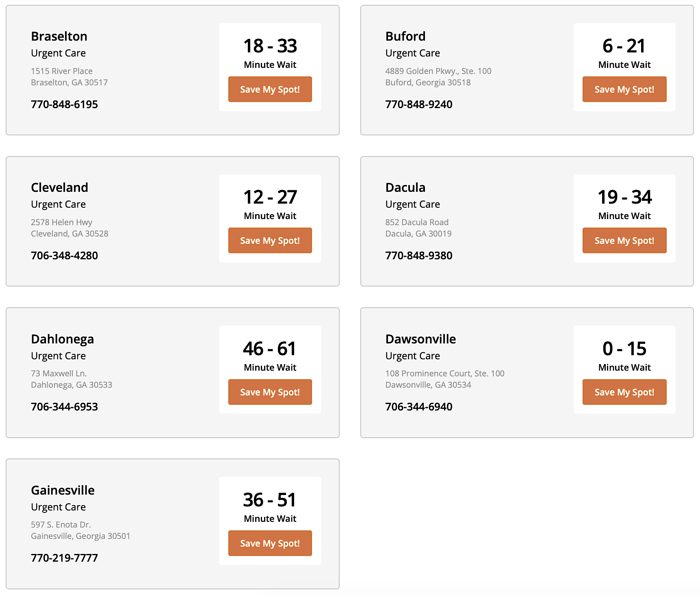Select the Buford location title

pyautogui.click(x=405, y=37)
